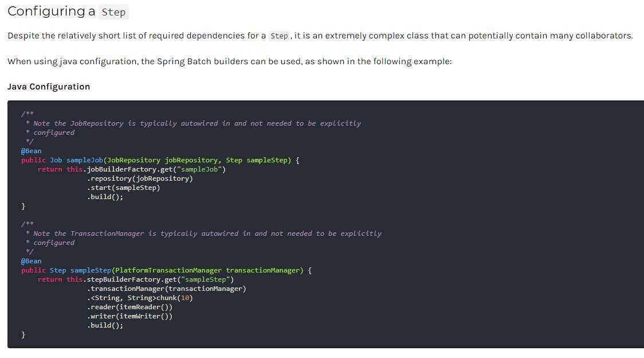Screen dimensions: 644x358
Task: Click the '.transactionManager(transactionManager)' line
Action: point(166,289)
